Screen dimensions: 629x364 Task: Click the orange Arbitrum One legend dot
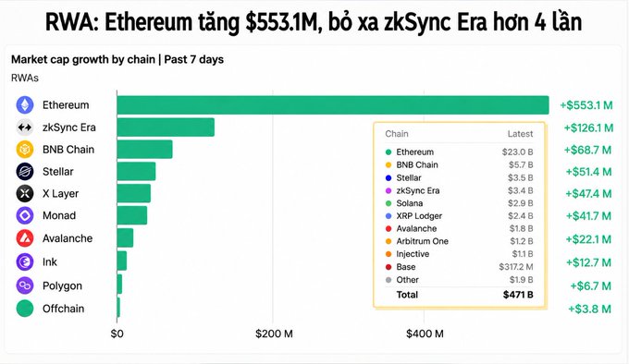[x=388, y=241]
